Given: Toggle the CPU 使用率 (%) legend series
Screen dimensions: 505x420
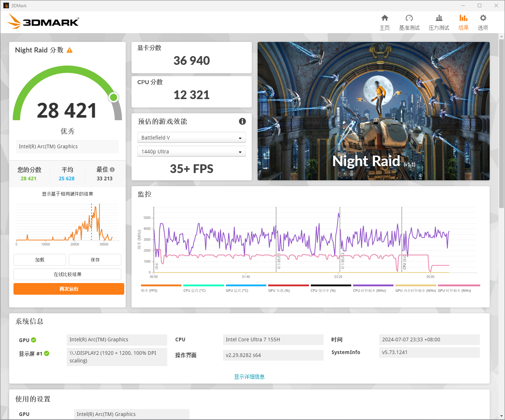Looking at the screenshot, I should (x=331, y=288).
